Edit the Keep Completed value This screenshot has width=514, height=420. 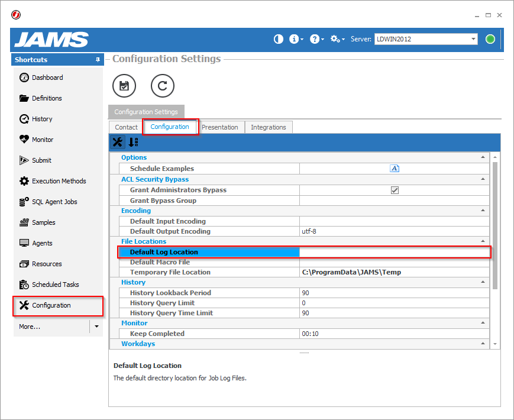(395, 334)
